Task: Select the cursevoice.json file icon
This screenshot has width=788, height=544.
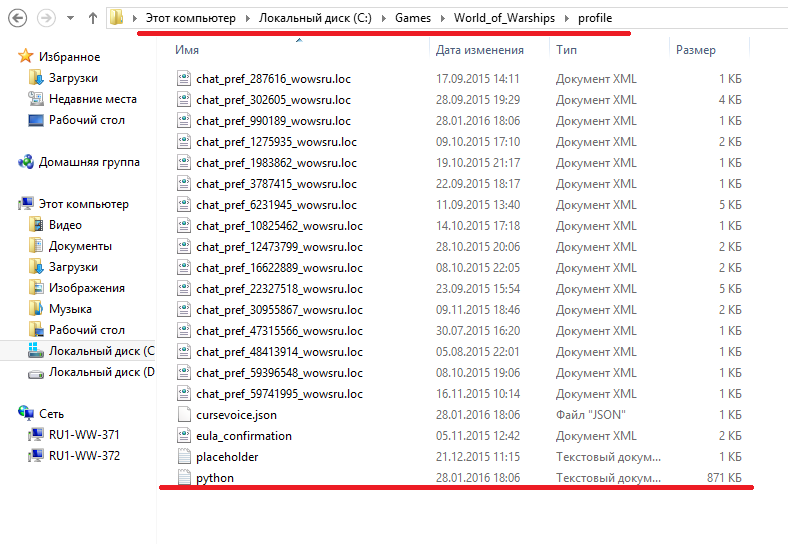Action: pos(184,415)
